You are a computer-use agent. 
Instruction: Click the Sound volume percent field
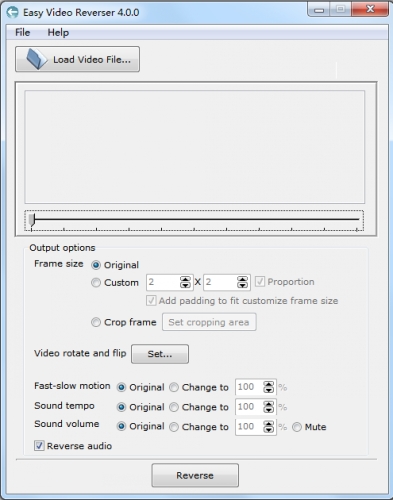point(249,427)
